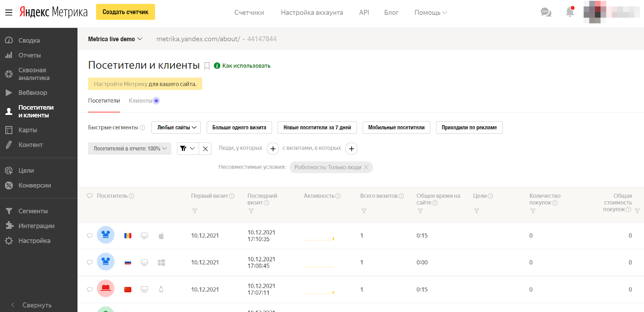
Task: Open the user account avatar
Action: click(595, 12)
